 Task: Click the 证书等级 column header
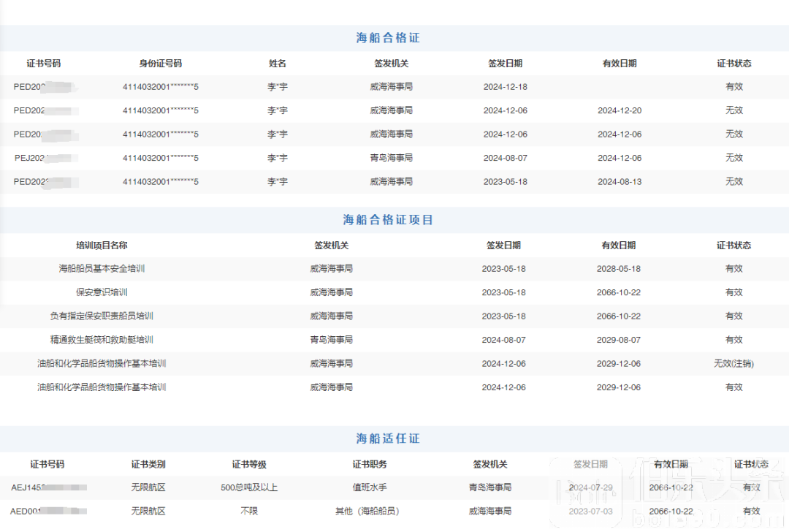pyautogui.click(x=249, y=465)
